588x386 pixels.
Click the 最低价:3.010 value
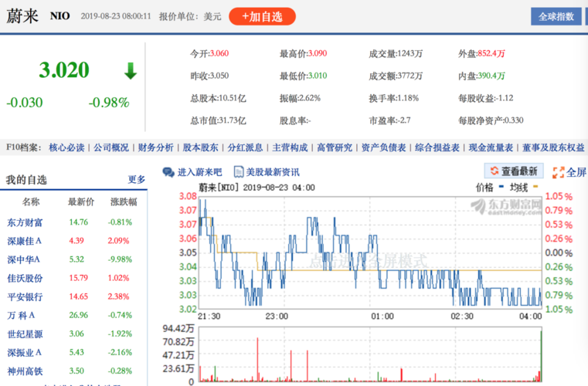point(303,76)
